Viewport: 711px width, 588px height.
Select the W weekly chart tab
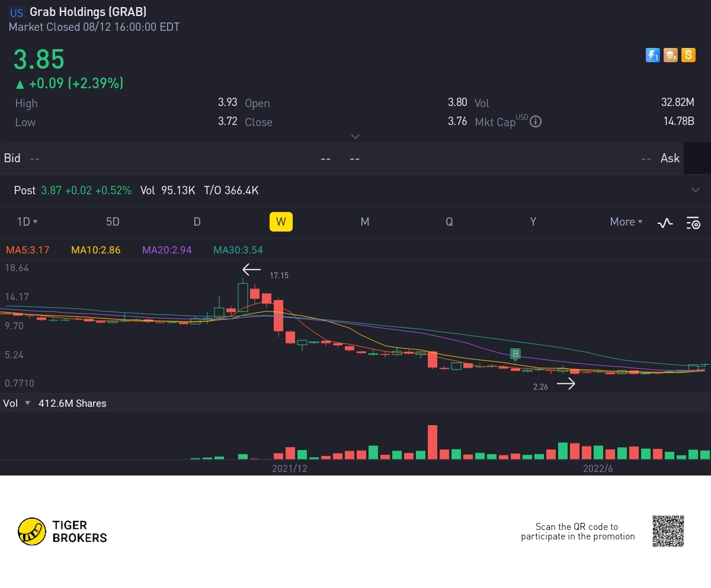pos(281,221)
